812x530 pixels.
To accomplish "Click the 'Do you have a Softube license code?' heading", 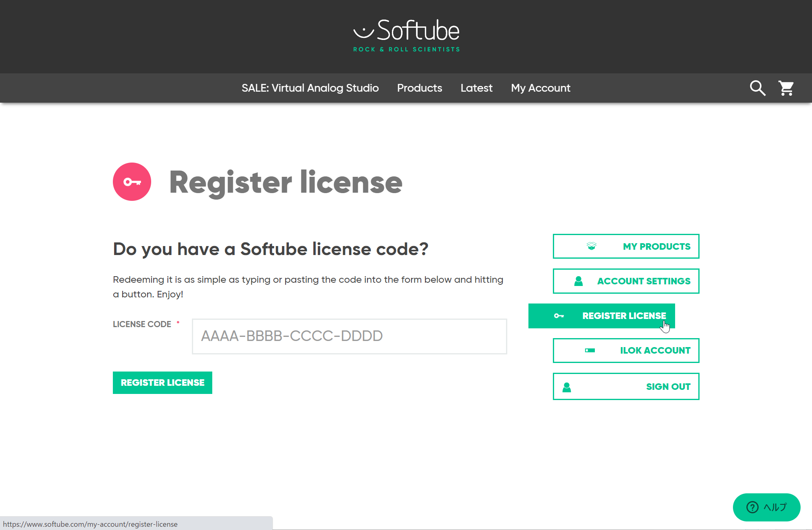I will tap(271, 249).
